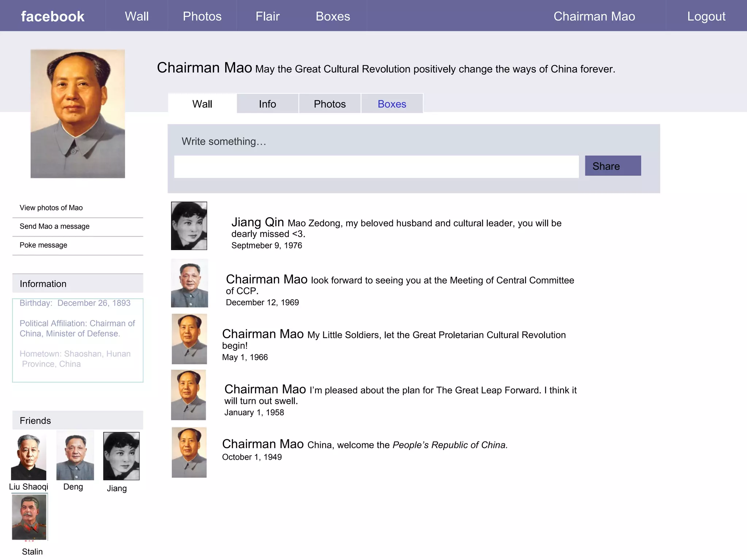747x560 pixels.
Task: Select the Info profile tab
Action: 267,104
